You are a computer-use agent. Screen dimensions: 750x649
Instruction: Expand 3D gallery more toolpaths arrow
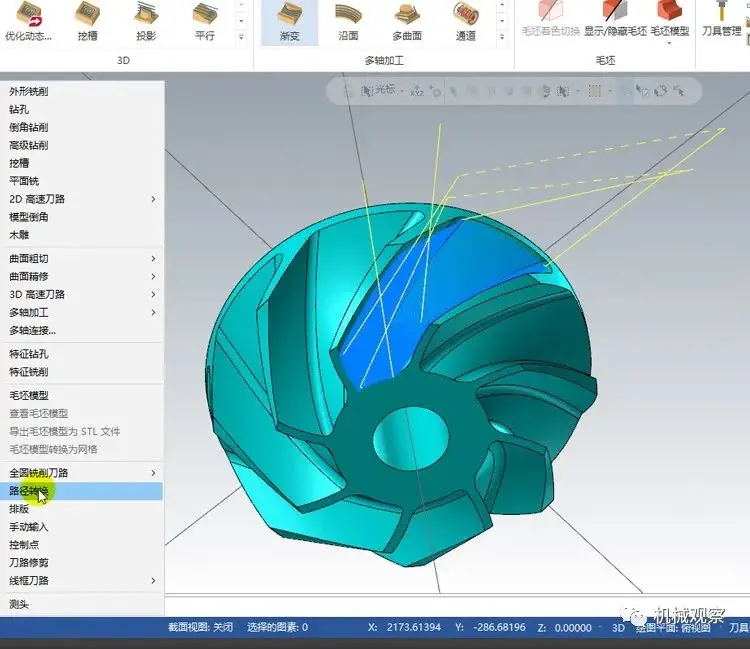[x=241, y=37]
